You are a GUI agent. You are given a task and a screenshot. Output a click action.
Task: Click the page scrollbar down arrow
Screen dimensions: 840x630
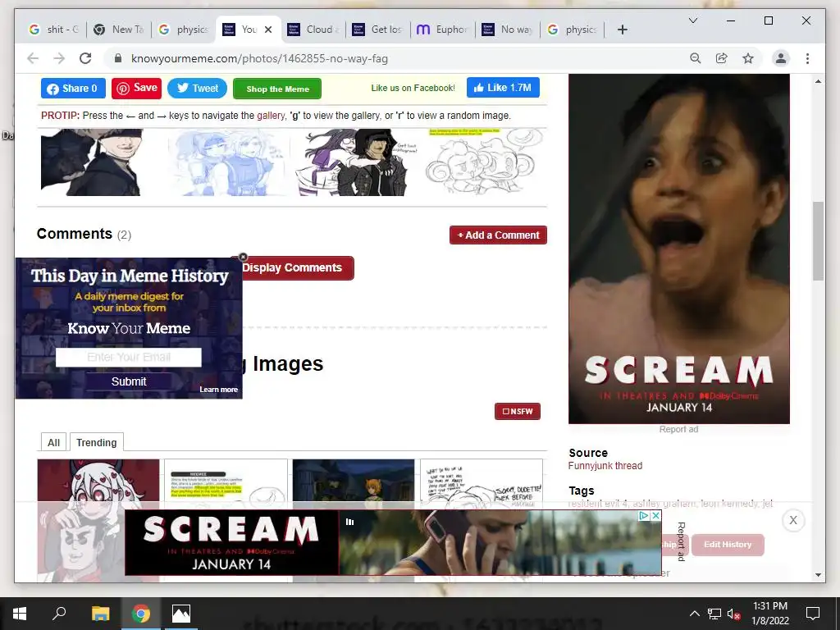(x=818, y=575)
